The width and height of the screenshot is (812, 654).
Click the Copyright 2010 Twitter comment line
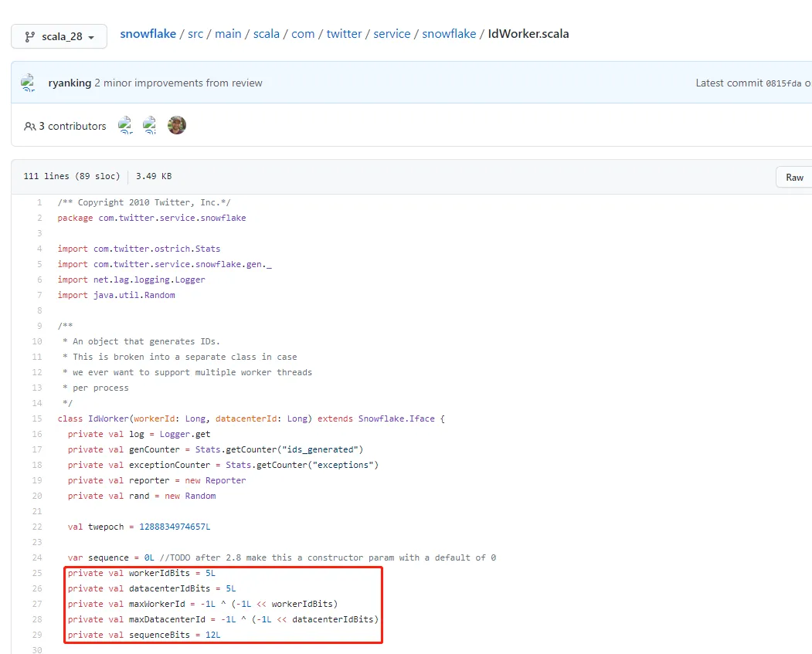pos(144,203)
